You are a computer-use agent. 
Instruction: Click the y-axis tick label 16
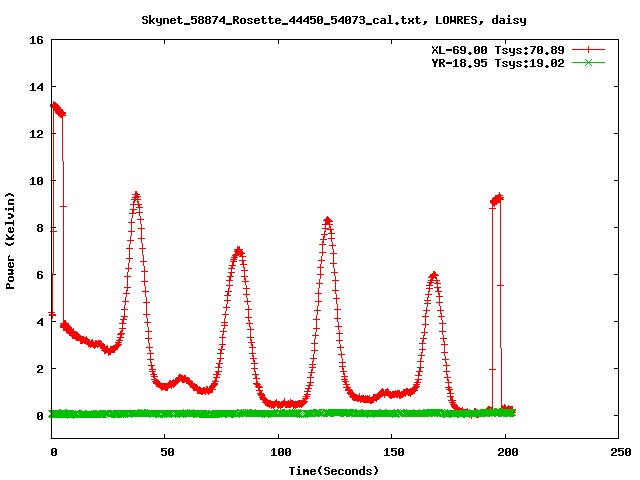pos(36,40)
